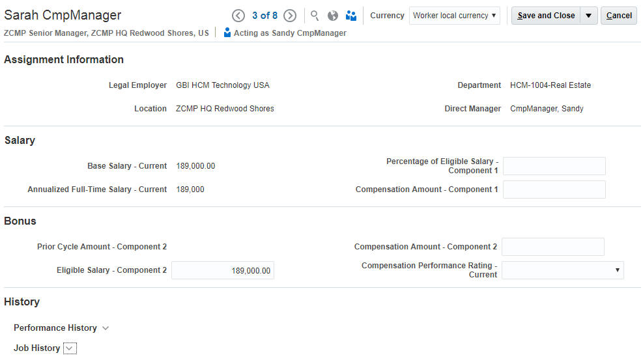Open Compensation Performance Rating dropdown
Screen dimensions: 643x364
pyautogui.click(x=562, y=270)
